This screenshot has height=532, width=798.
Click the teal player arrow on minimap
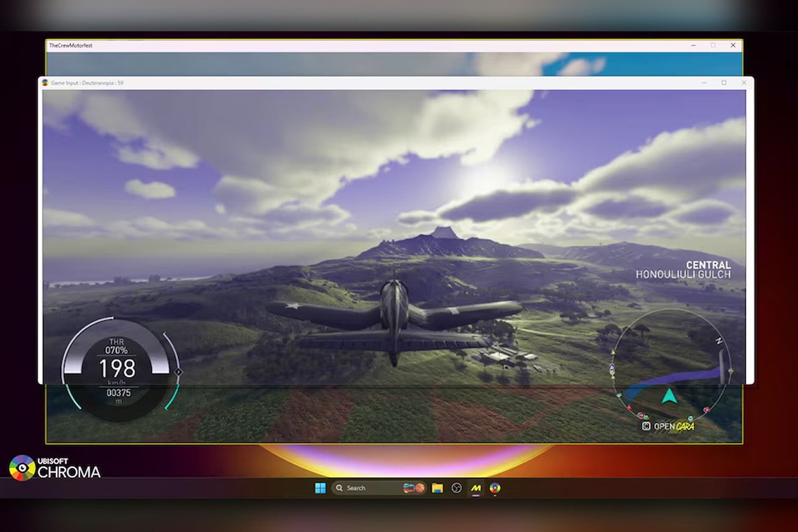click(670, 396)
